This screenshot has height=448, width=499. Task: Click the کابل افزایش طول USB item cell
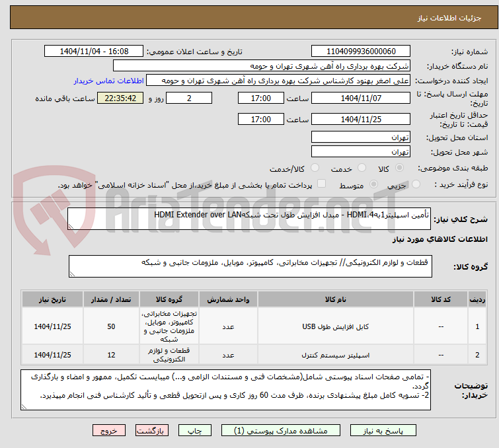coord(336,326)
